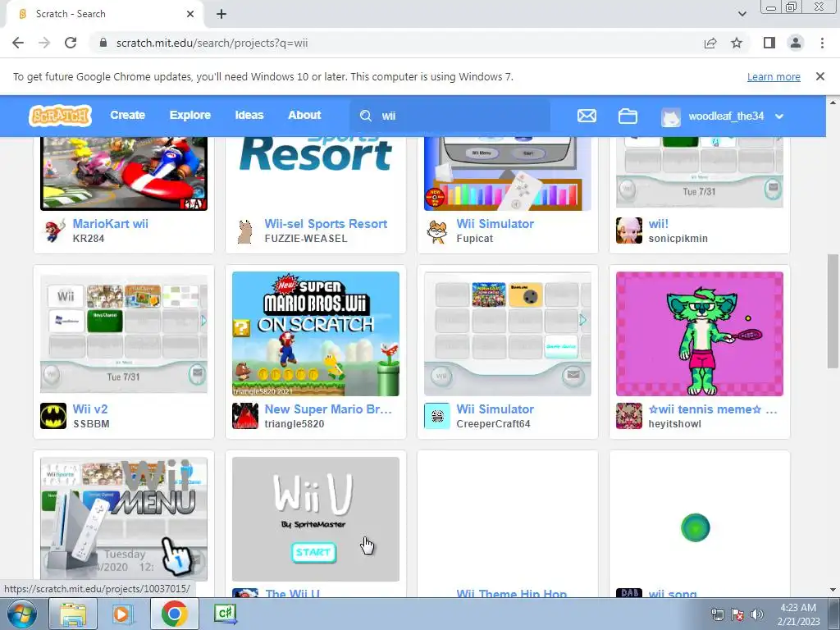
Task: Open the Messages envelope icon
Action: point(587,116)
